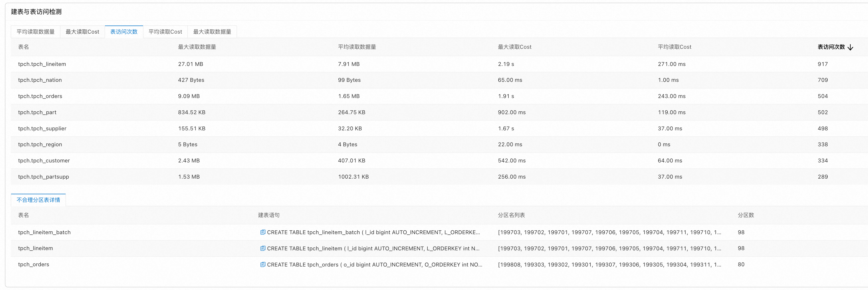Expand tpch_lineitem_batch partition name list

click(609, 232)
